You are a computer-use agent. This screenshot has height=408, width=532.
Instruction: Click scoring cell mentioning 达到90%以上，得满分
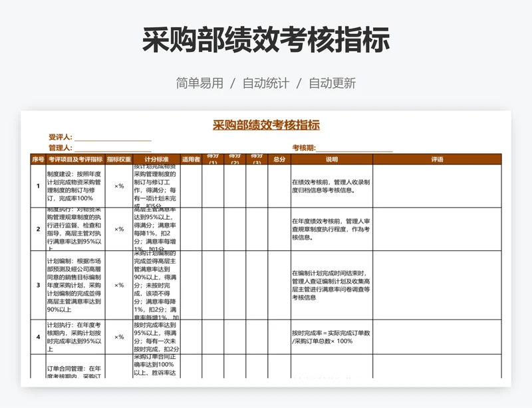[x=156, y=285]
